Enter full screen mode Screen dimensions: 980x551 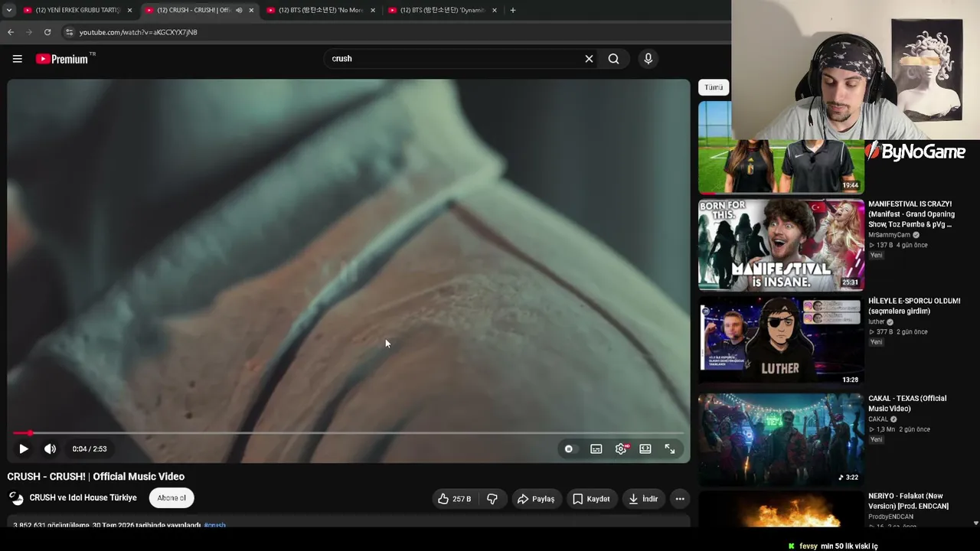(x=670, y=449)
